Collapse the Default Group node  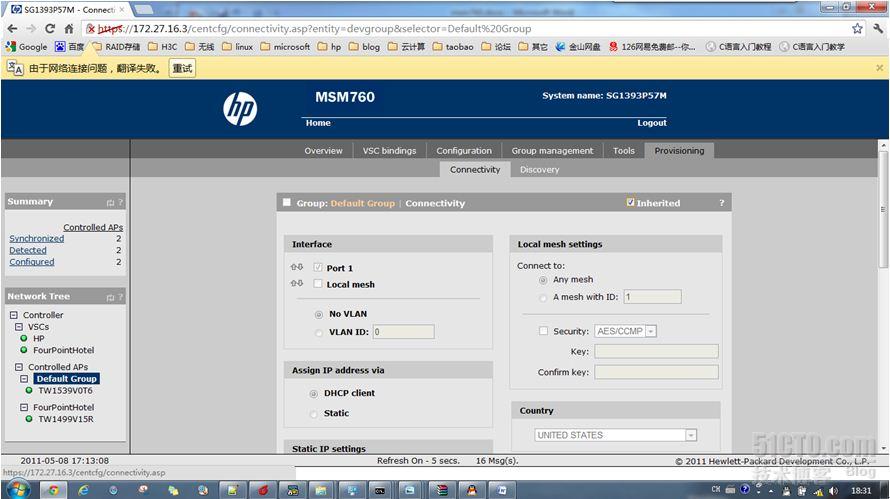tap(24, 379)
